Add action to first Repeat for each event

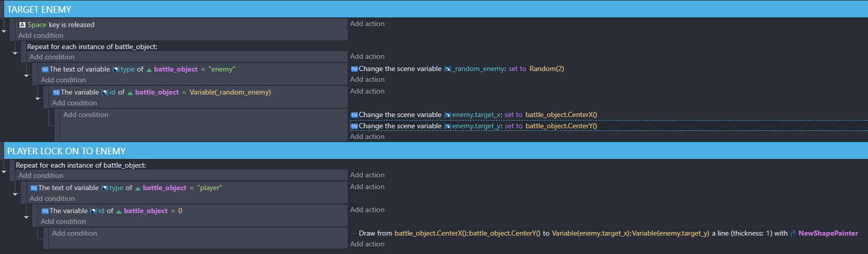coord(367,56)
